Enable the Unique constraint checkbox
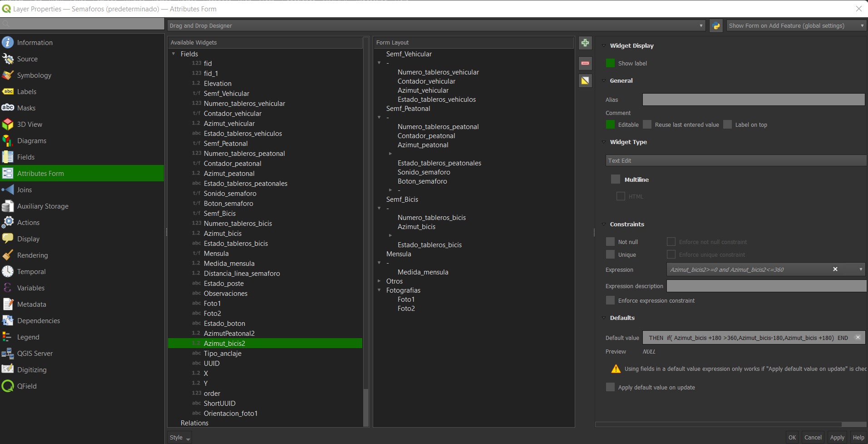Viewport: 868px width, 444px height. pyautogui.click(x=610, y=254)
